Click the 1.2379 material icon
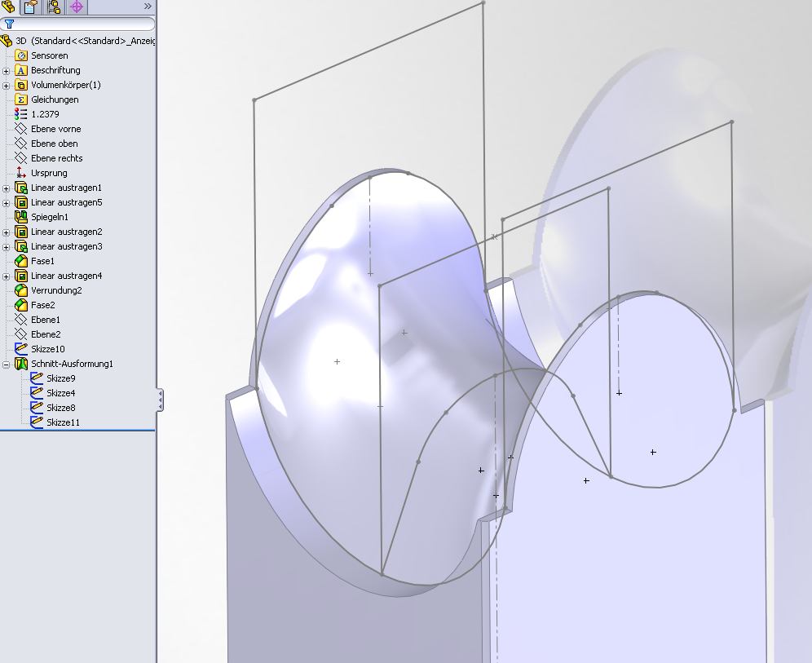Screen dimensions: 812x663 tap(20, 114)
